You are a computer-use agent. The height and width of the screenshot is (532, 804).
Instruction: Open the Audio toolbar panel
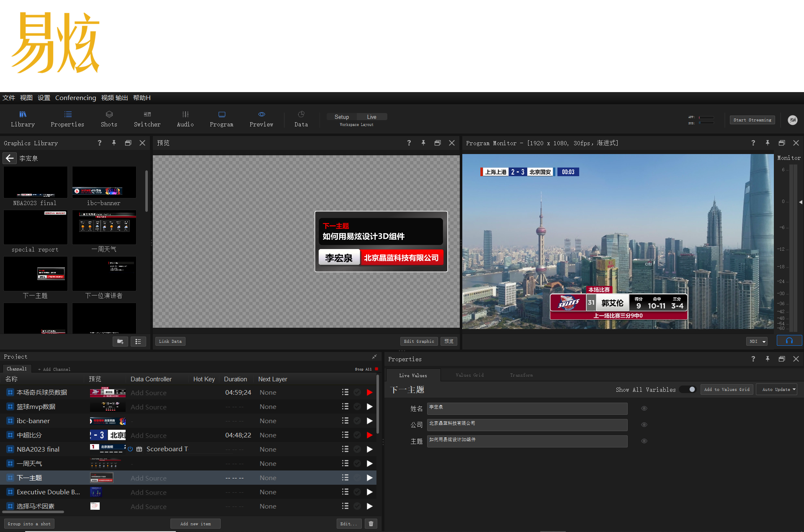coord(185,119)
